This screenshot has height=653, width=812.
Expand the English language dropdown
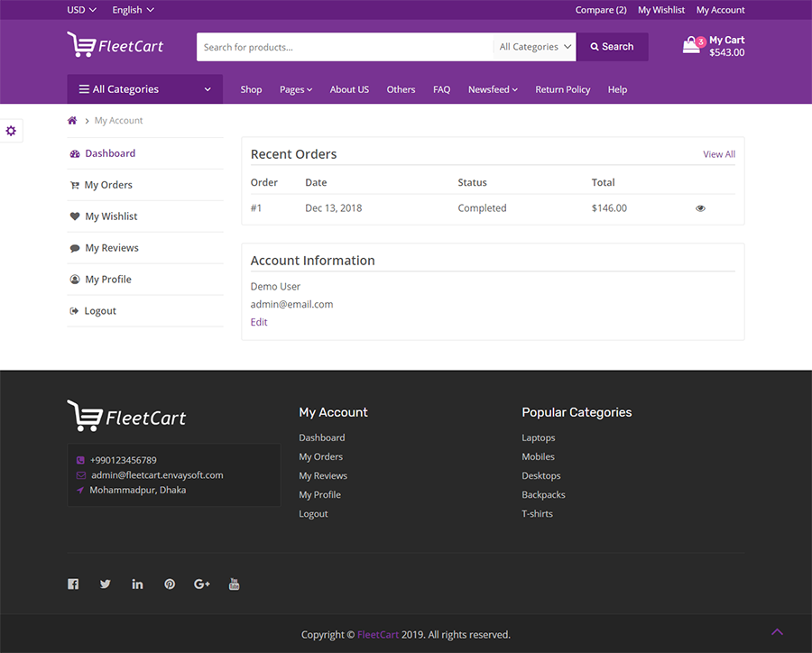(132, 9)
